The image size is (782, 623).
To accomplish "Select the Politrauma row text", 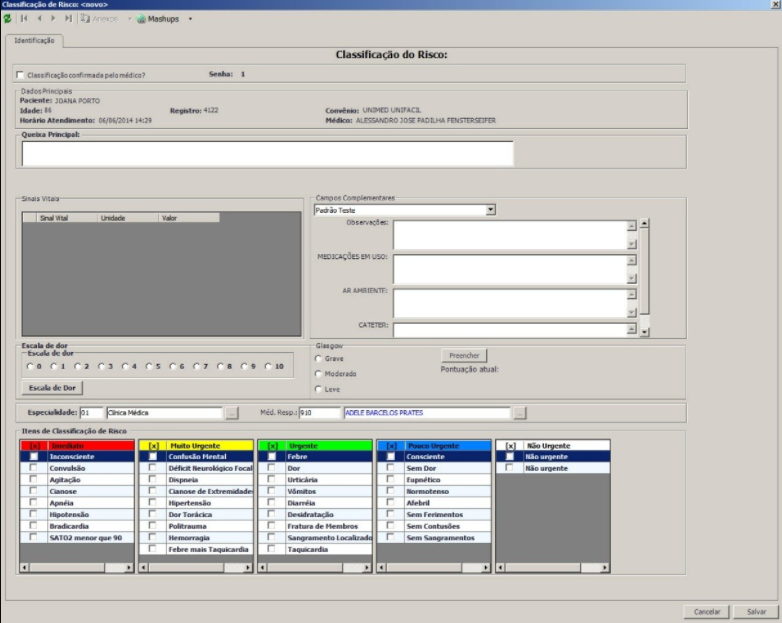I will coord(188,526).
